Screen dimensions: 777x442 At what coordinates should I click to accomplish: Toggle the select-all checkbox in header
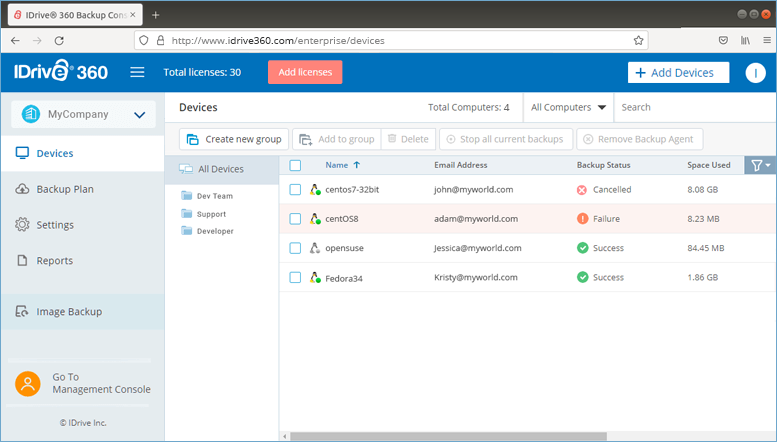tap(295, 165)
